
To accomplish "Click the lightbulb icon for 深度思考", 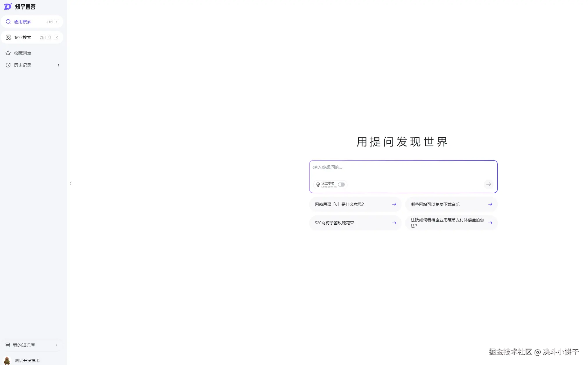I will coord(318,185).
